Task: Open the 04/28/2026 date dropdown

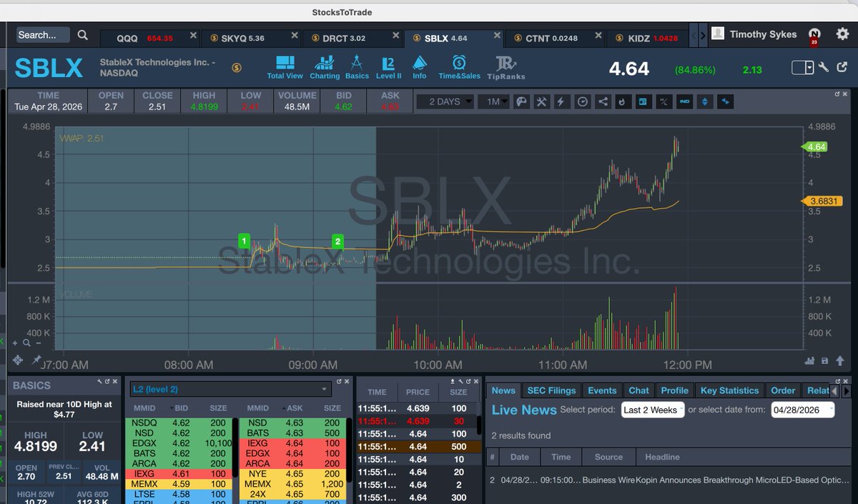Action: (803, 410)
